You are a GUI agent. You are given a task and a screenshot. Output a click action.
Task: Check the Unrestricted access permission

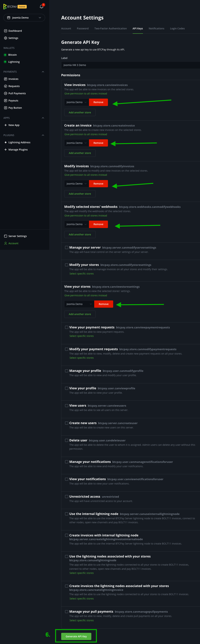pos(66,497)
